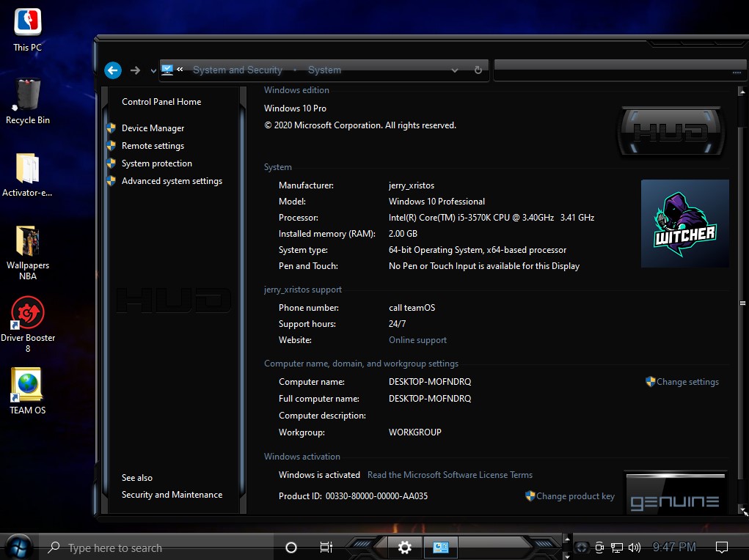Open the address bar history dropdown
Viewport: 749px width, 560px height.
click(x=455, y=70)
